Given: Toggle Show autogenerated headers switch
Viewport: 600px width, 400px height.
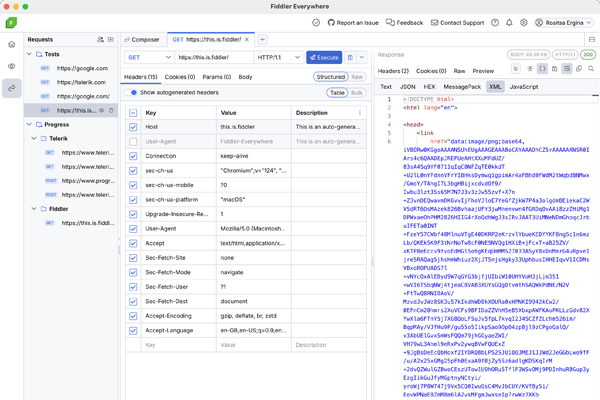Looking at the screenshot, I should click(132, 92).
